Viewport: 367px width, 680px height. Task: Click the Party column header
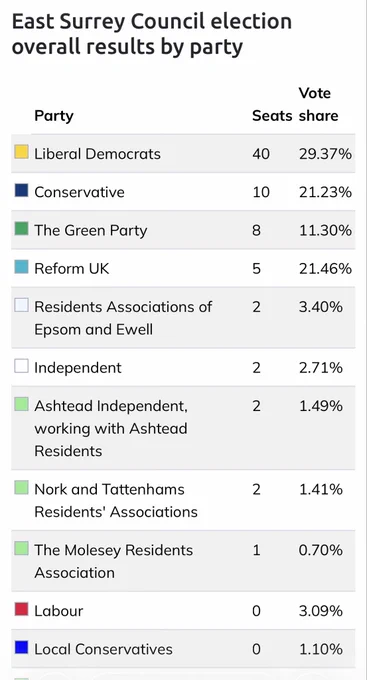(54, 116)
